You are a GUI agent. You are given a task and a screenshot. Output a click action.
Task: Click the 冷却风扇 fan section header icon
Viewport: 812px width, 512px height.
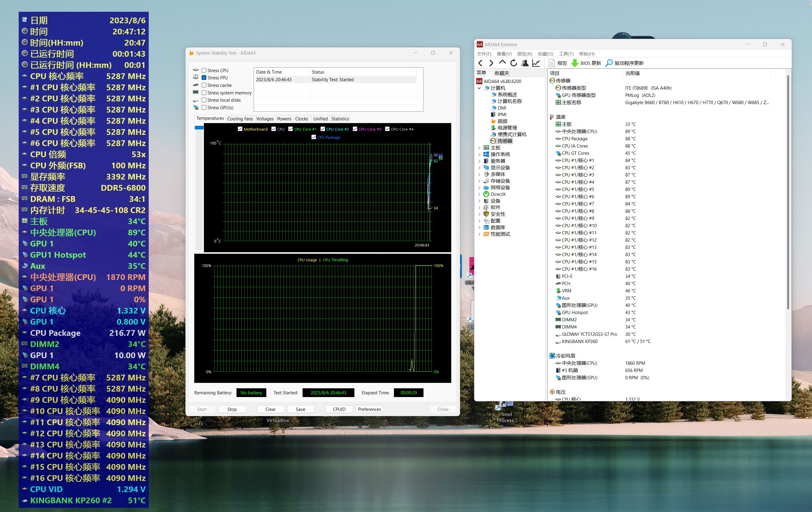click(552, 356)
